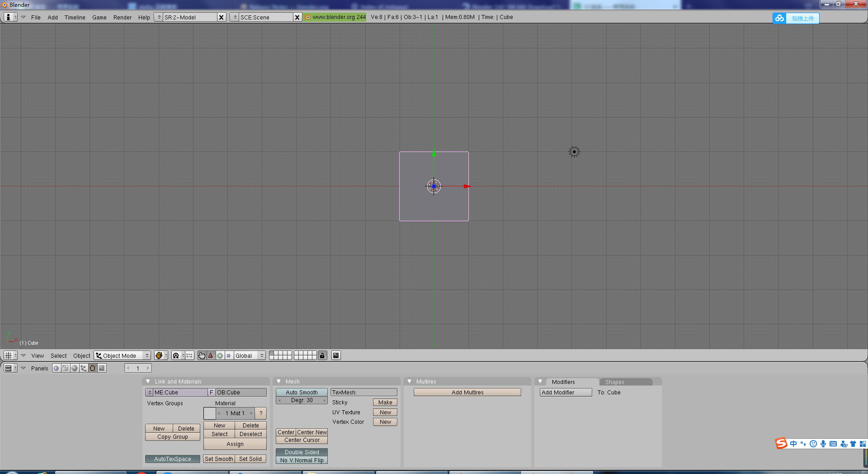
Task: Toggle the AutoTexSpace button
Action: 173,459
